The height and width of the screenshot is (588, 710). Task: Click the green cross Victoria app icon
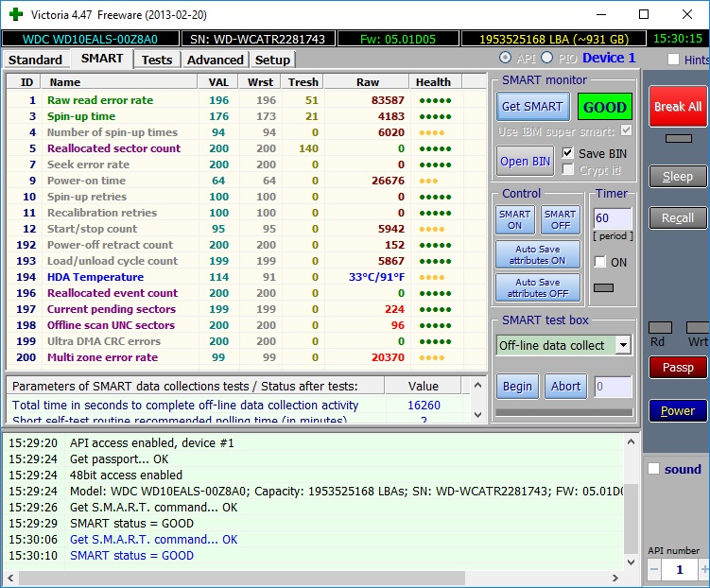click(16, 14)
